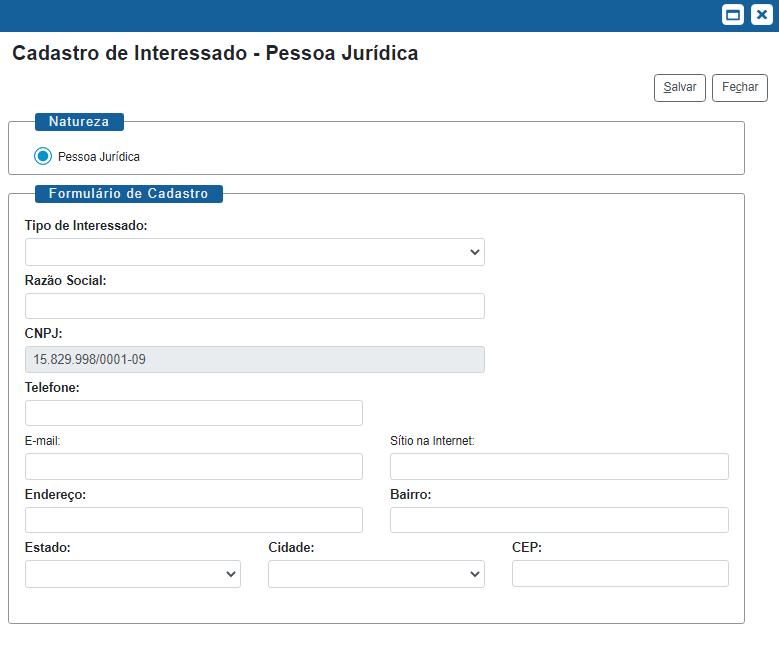
Task: Open the Tipo de Interessado dropdown
Action: pos(254,252)
